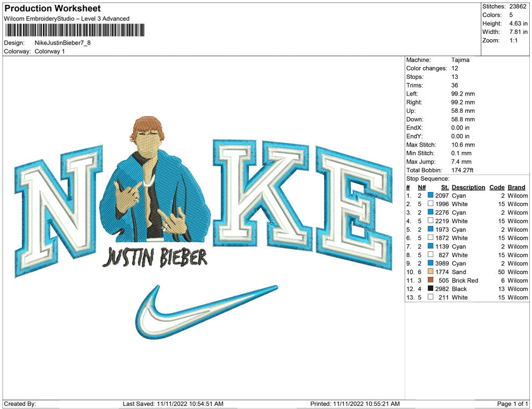Click the Black description in row 12

459,289
